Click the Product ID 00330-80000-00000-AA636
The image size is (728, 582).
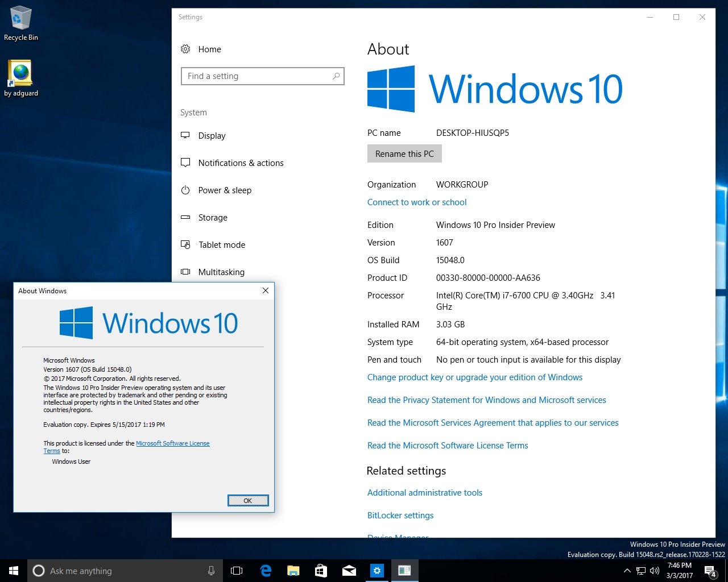pyautogui.click(x=488, y=278)
